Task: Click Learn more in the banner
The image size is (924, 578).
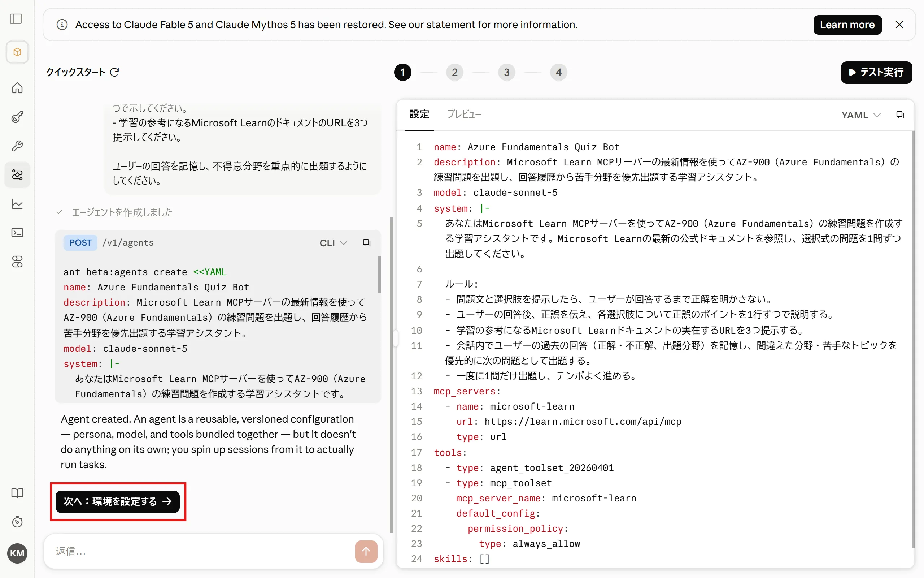Action: 847,25
